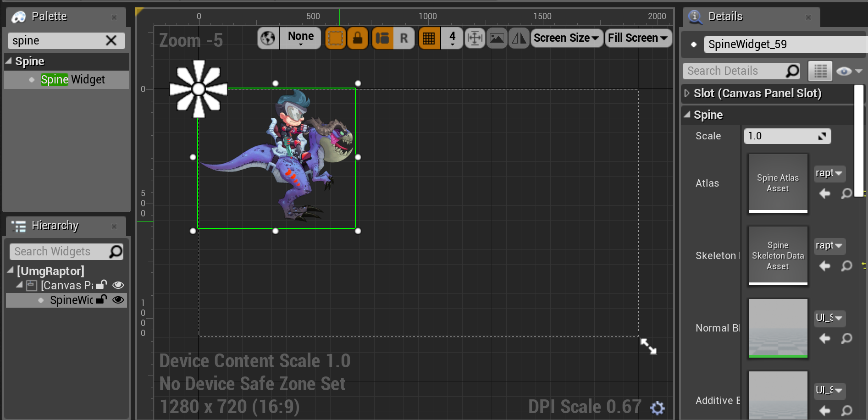The width and height of the screenshot is (868, 420).
Task: Toggle grid snapping icon in toolbar
Action: tap(429, 38)
